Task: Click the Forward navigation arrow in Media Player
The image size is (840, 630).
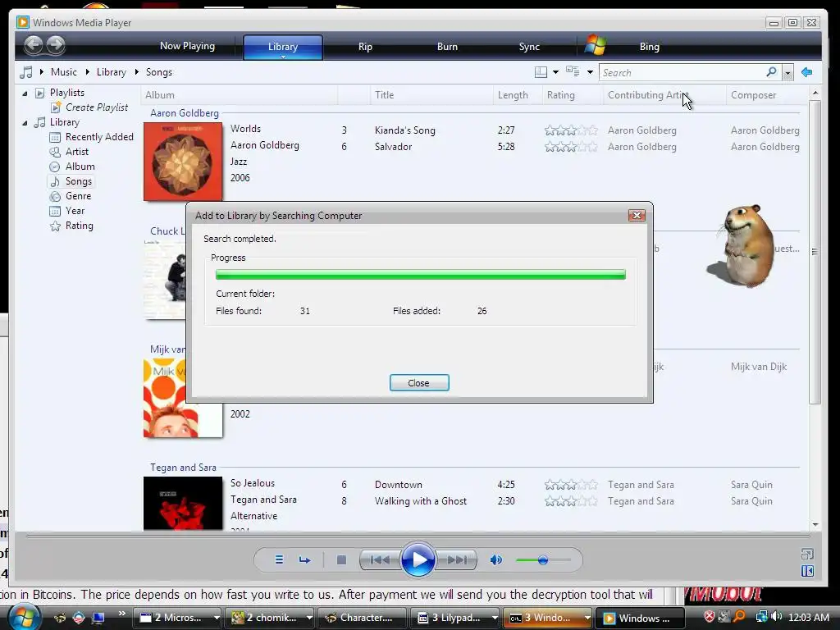Action: click(x=56, y=45)
